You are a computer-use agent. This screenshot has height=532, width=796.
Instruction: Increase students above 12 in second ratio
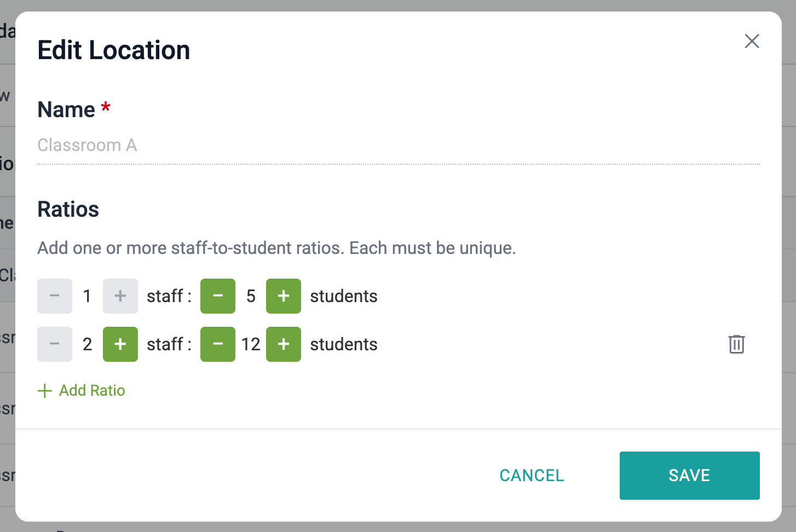pos(284,344)
